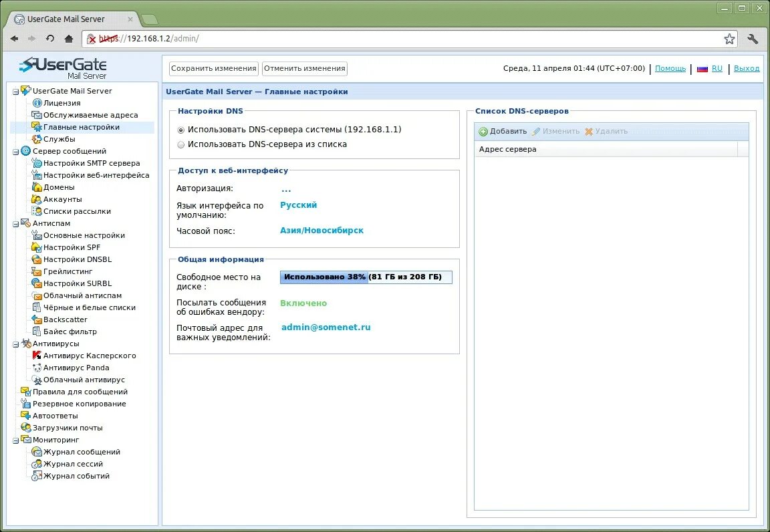Screen dimensions: 770x532
Task: Click the Облачный антивирус biohazard icon
Action: pos(37,380)
